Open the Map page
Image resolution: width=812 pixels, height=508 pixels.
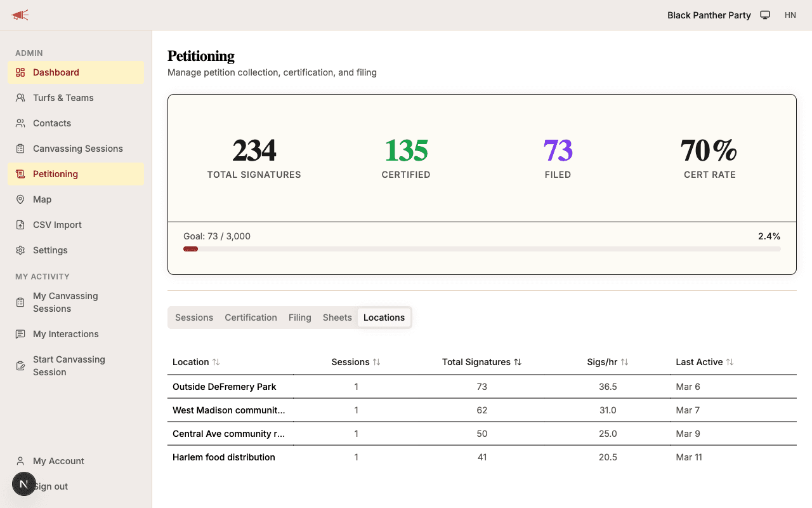[76, 199]
